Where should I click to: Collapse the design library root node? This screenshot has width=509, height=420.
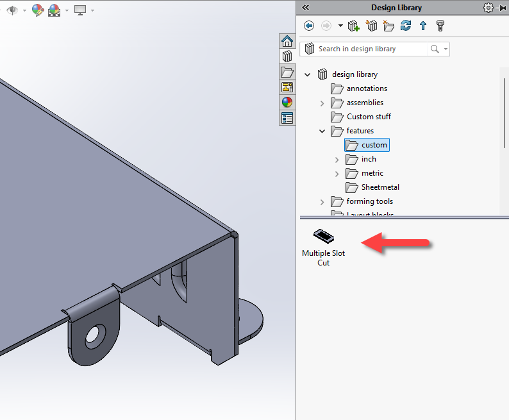pos(307,74)
